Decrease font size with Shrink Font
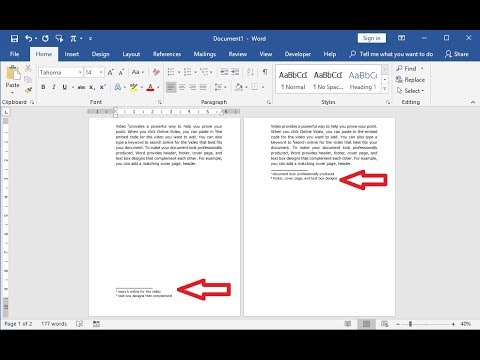This screenshot has height=360, width=480. [121, 72]
